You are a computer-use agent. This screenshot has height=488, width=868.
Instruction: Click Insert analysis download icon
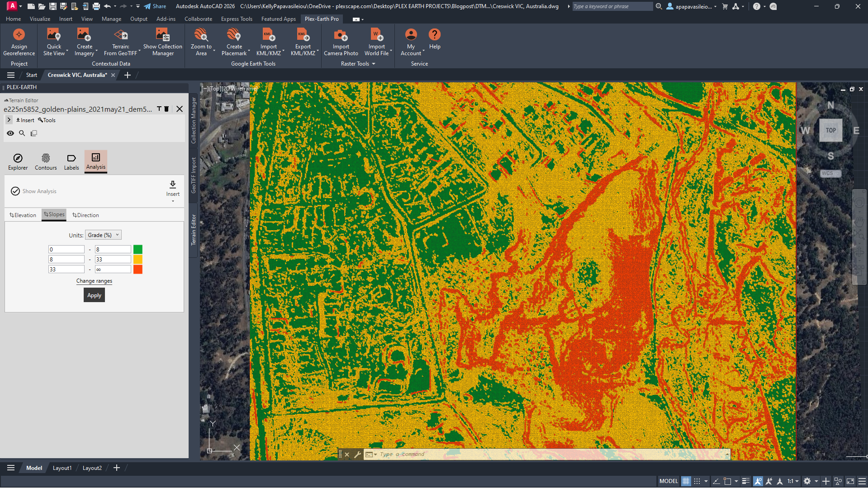tap(173, 185)
